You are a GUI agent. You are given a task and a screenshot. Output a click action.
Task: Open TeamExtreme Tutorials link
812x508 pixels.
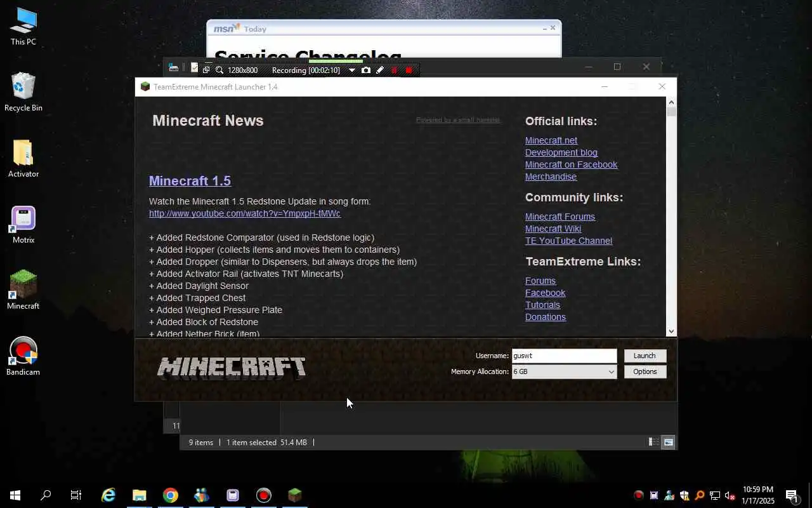pos(543,305)
